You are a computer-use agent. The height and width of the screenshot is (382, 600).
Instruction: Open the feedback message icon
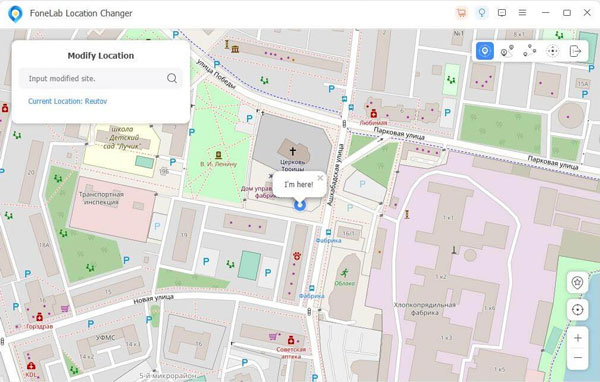pyautogui.click(x=502, y=13)
